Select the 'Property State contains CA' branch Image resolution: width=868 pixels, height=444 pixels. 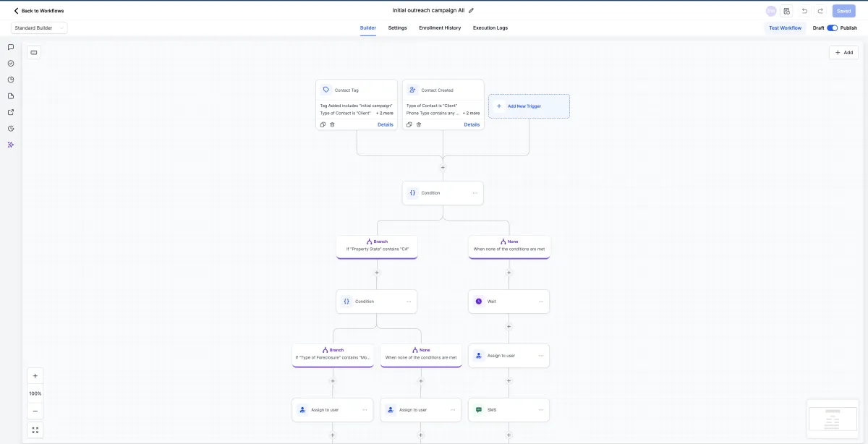click(377, 246)
